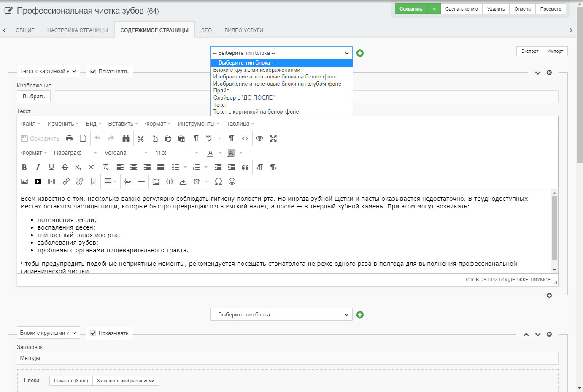This screenshot has width=583, height=392.
Task: Uncheck 'Показывать' for the round images block
Action: pos(93,333)
